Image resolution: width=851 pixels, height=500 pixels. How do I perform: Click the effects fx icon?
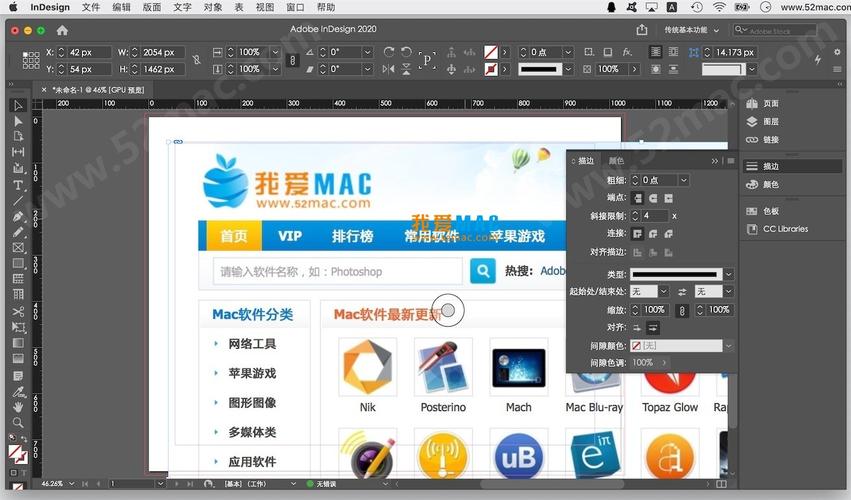coord(627,52)
